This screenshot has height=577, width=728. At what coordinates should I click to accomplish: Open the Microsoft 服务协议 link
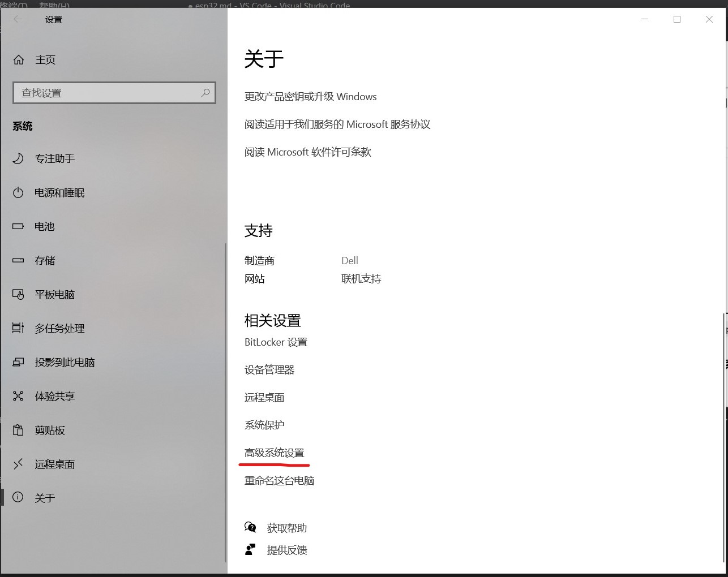pos(337,124)
